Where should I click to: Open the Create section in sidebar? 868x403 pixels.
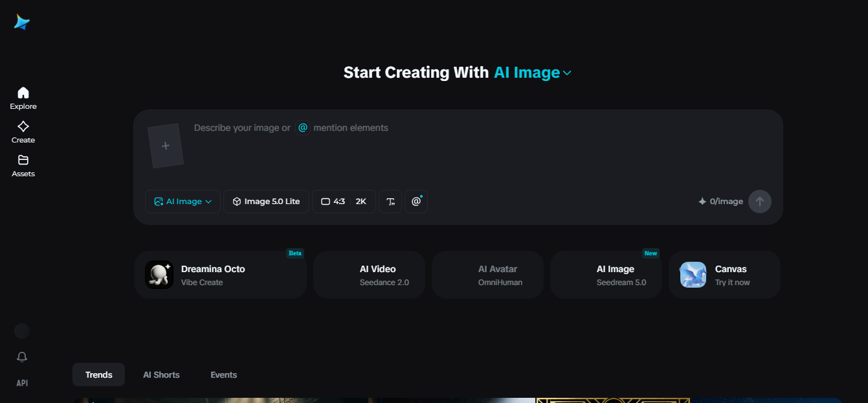(23, 132)
